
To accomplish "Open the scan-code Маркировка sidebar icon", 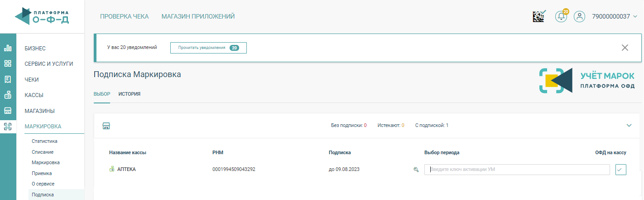I will pos(8,127).
